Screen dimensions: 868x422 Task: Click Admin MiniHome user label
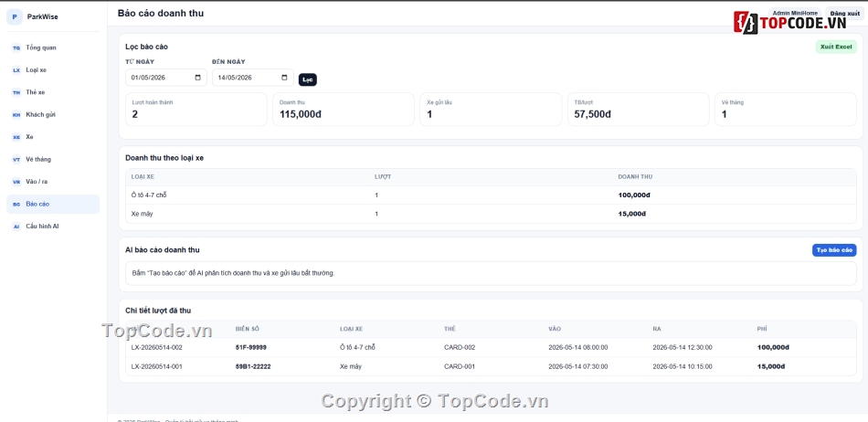(x=794, y=13)
